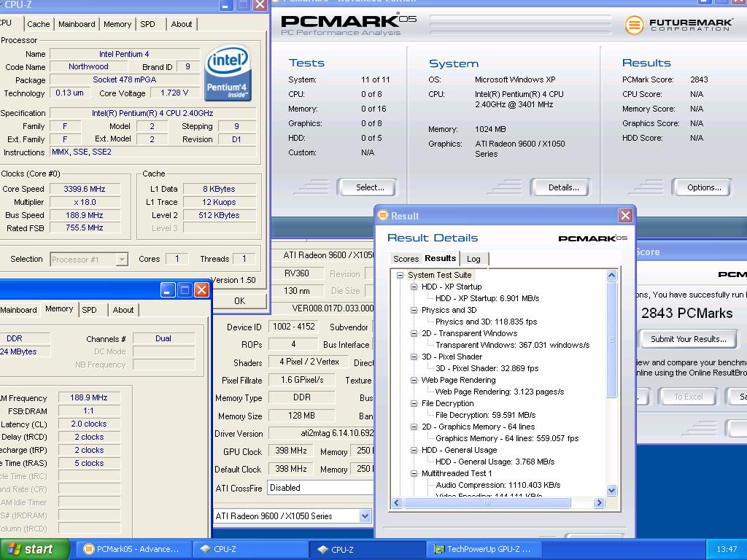Open the GPU-Z graphics card dropdown
Screen dimensions: 747x560
(x=365, y=516)
